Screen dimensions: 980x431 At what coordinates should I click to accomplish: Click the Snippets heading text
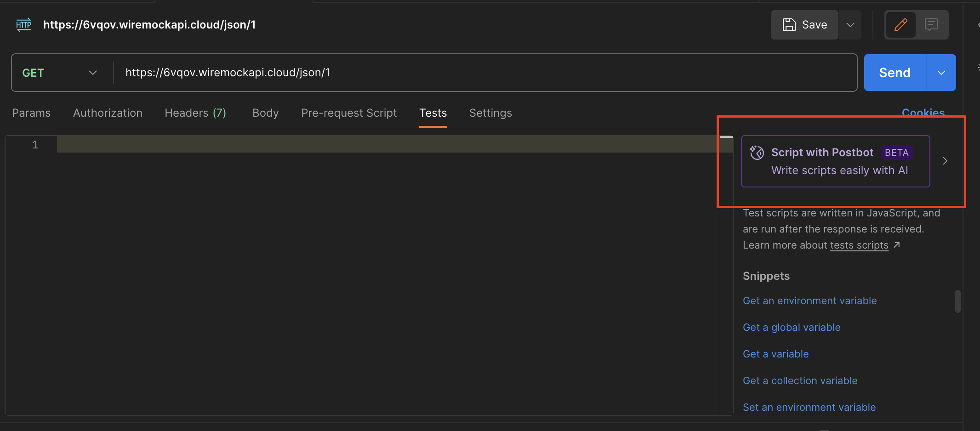[x=766, y=276]
